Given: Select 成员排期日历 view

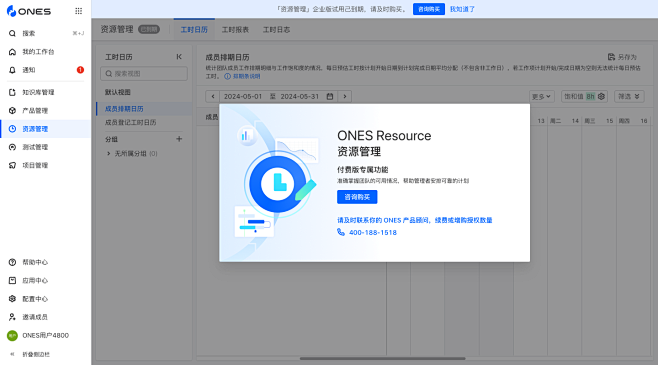Looking at the screenshot, I should pyautogui.click(x=144, y=109).
